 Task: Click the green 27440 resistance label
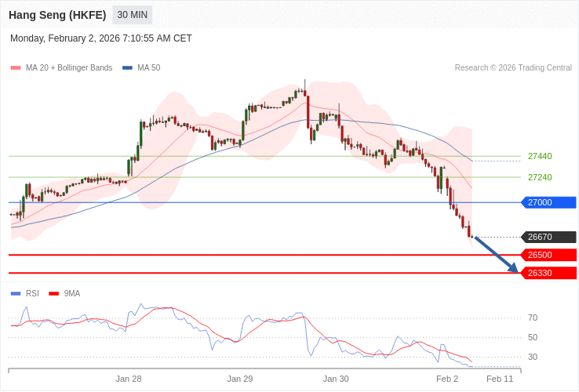(x=540, y=156)
